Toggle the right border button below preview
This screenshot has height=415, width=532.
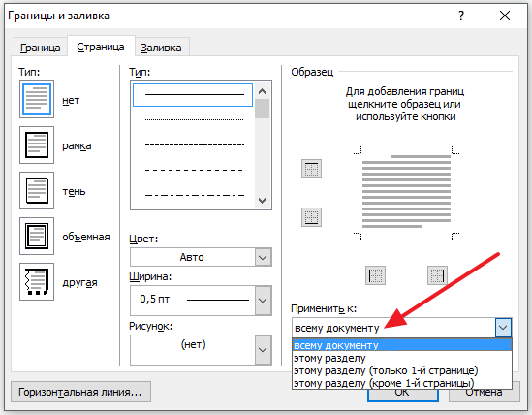click(x=437, y=275)
